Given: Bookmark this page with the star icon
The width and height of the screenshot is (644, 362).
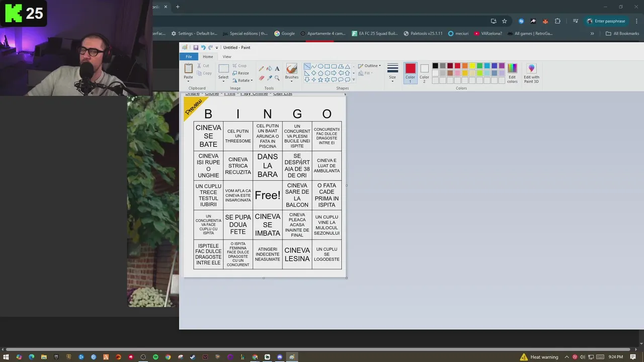Looking at the screenshot, I should [x=504, y=21].
